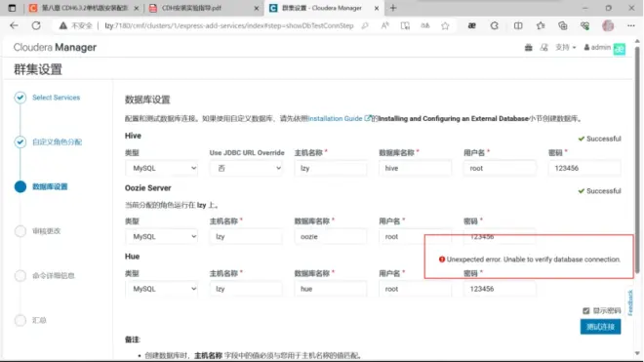Reload the page with the refresh icon
This screenshot has height=362, width=644.
coord(36,25)
